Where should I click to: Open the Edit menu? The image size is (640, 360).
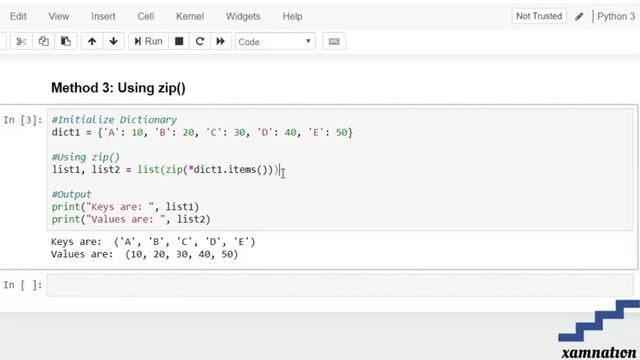click(18, 16)
